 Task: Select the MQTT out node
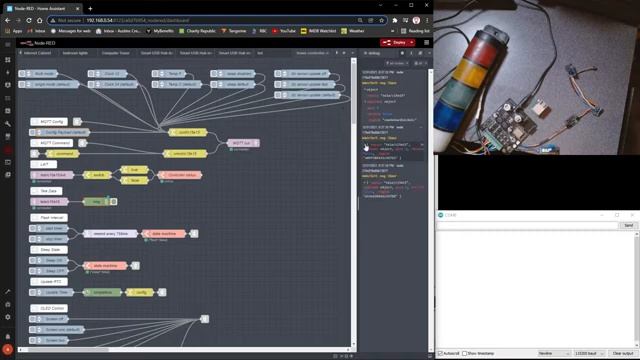(243, 143)
